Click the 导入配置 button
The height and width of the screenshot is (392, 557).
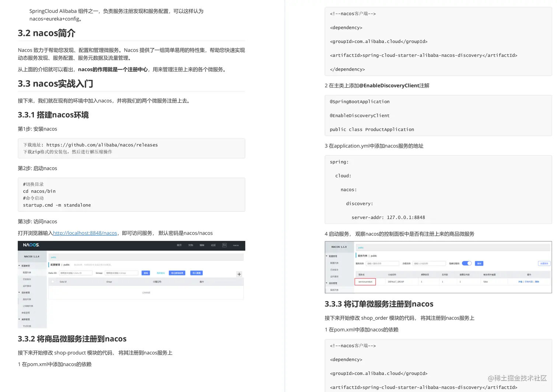(x=196, y=273)
